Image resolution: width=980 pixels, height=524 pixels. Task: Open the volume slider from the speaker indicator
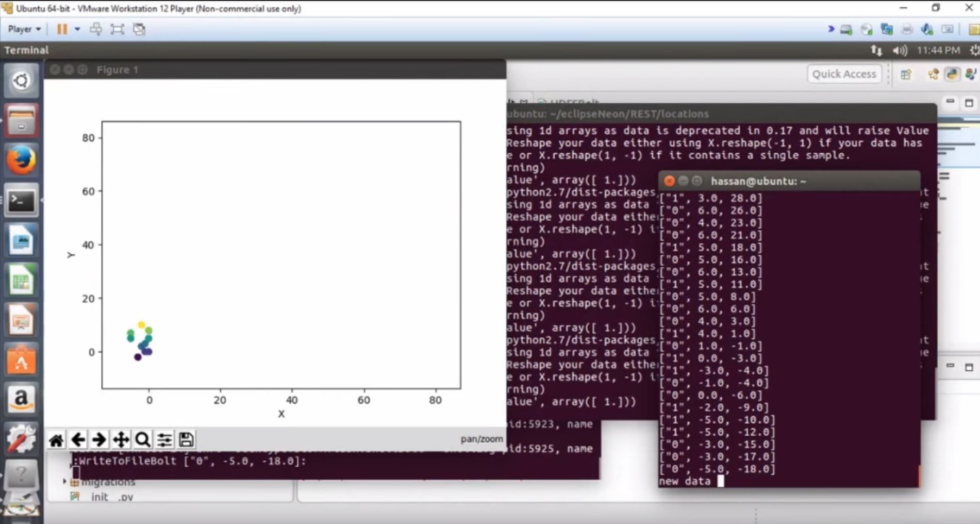900,50
